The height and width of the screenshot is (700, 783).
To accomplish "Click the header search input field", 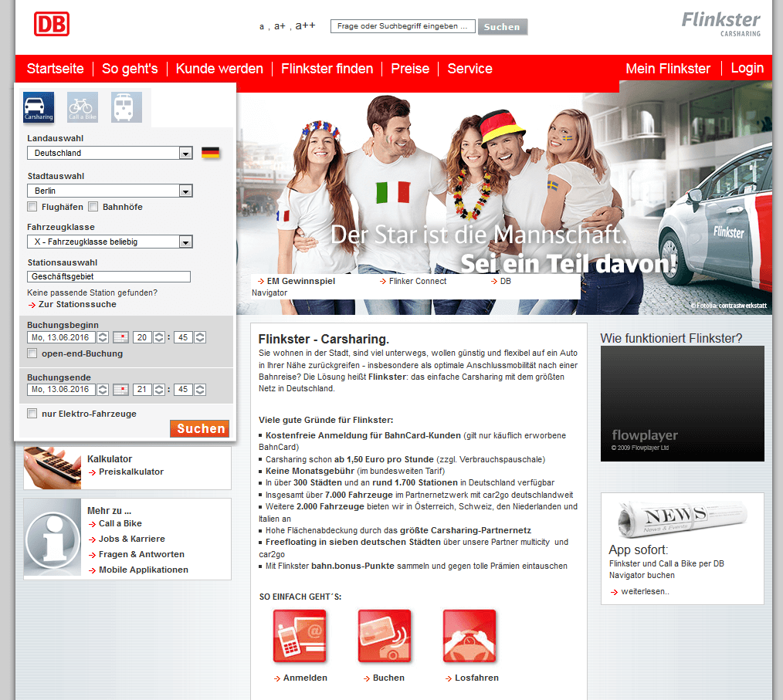I will tap(403, 26).
